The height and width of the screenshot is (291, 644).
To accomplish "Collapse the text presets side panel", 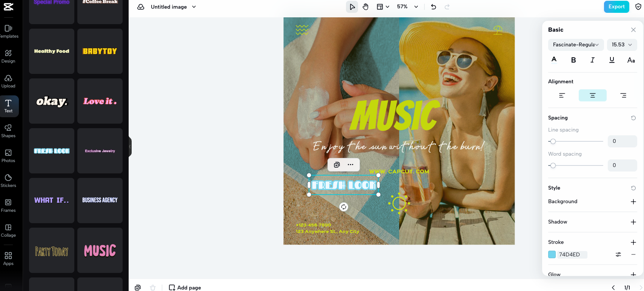I will [130, 146].
